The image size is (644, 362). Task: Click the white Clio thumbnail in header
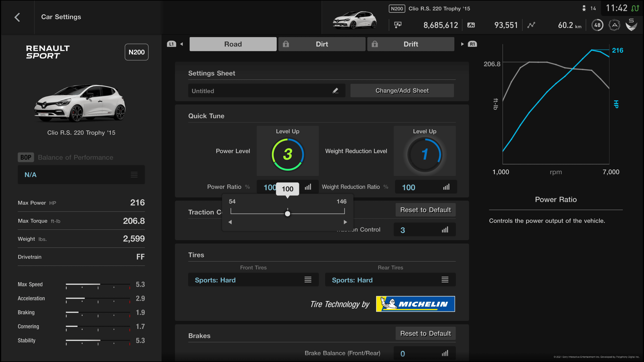tap(355, 20)
